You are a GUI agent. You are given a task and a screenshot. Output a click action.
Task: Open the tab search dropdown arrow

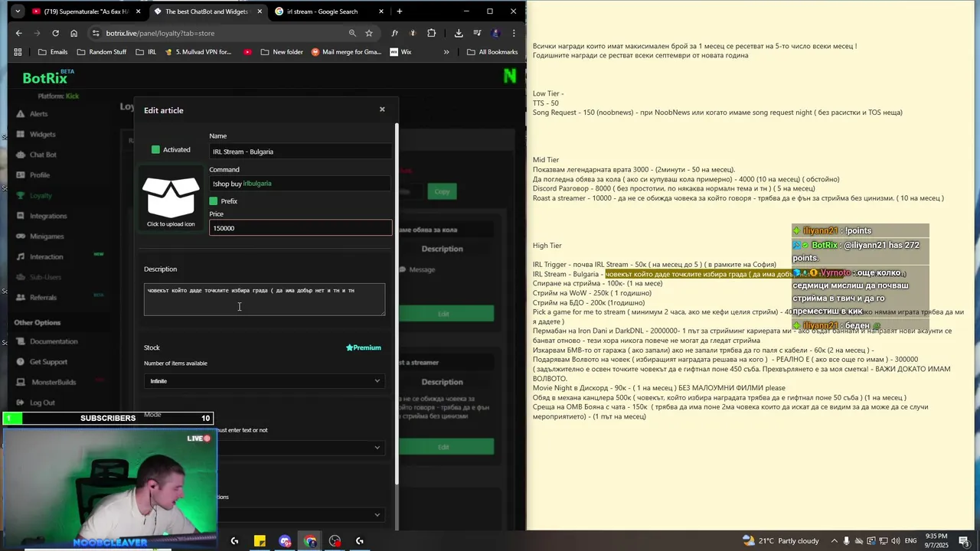18,11
